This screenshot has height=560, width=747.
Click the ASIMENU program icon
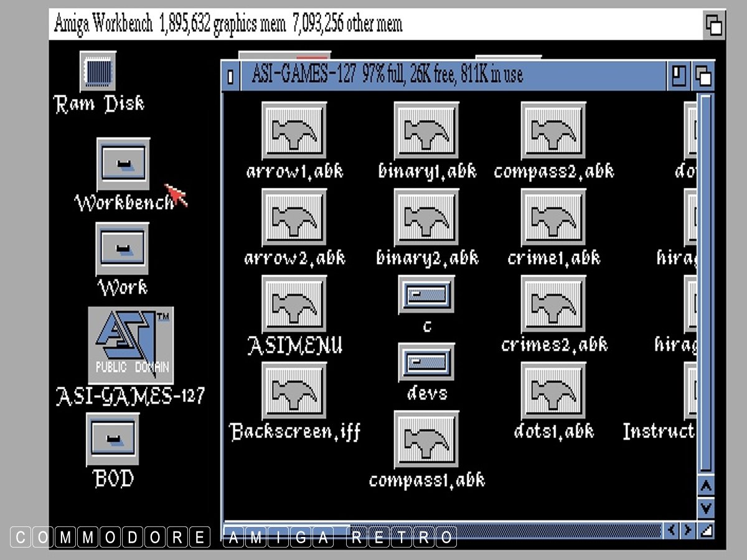pos(294,306)
